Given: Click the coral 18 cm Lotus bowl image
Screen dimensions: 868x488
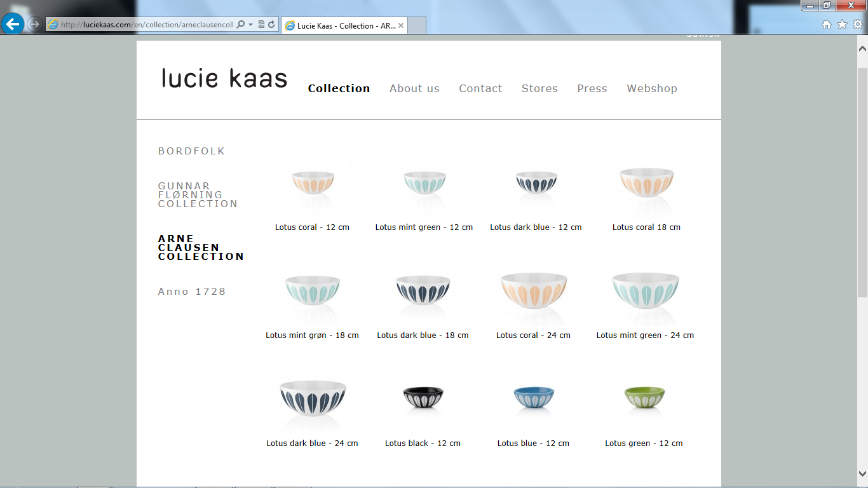Looking at the screenshot, I should pos(646,184).
